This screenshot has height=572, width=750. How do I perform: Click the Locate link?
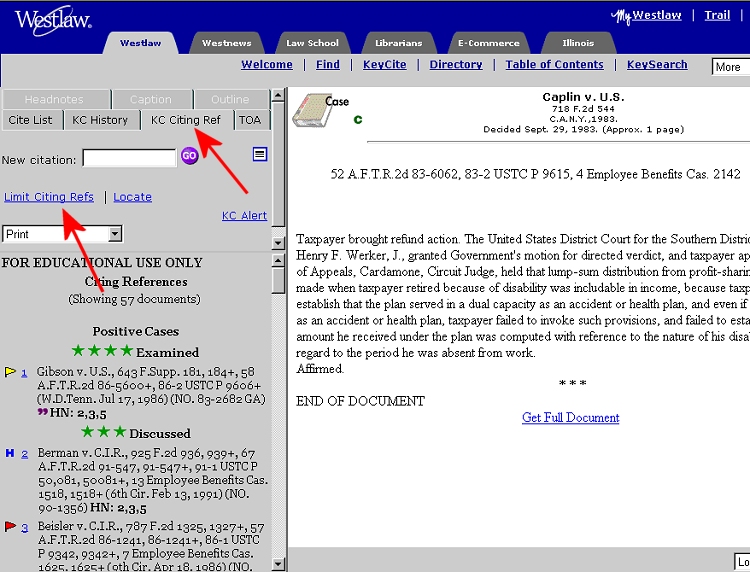click(132, 197)
